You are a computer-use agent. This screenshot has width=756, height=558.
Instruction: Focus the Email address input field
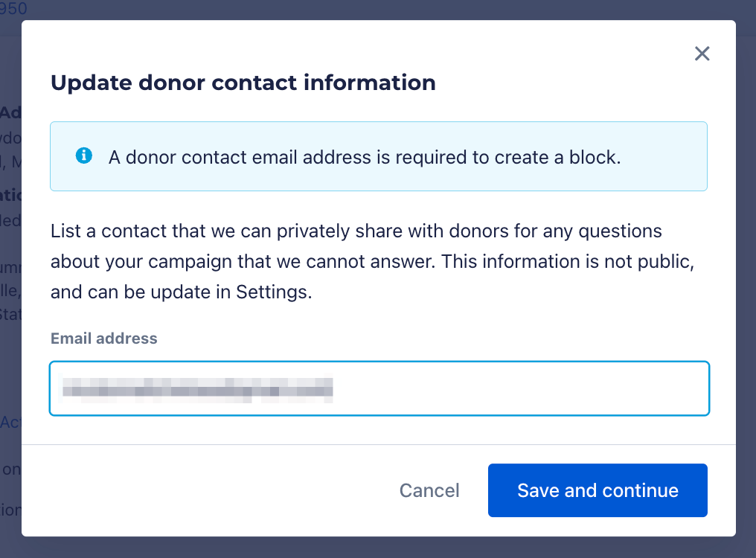(x=379, y=388)
